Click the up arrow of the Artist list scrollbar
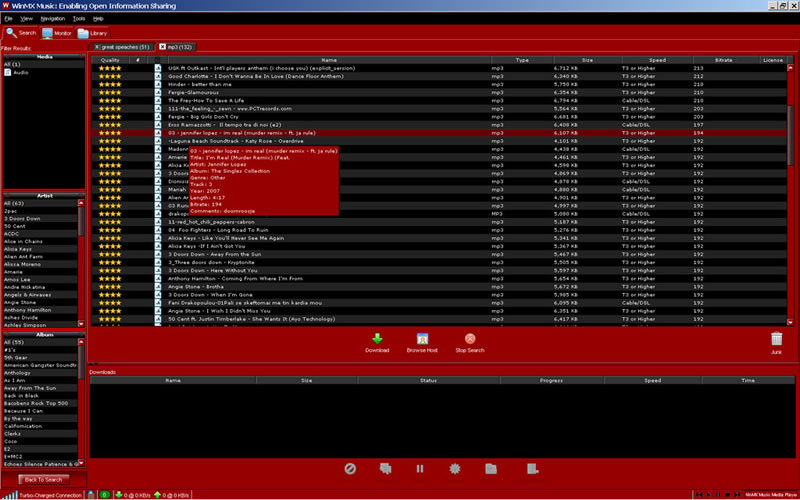This screenshot has height=500, width=800. click(81, 204)
